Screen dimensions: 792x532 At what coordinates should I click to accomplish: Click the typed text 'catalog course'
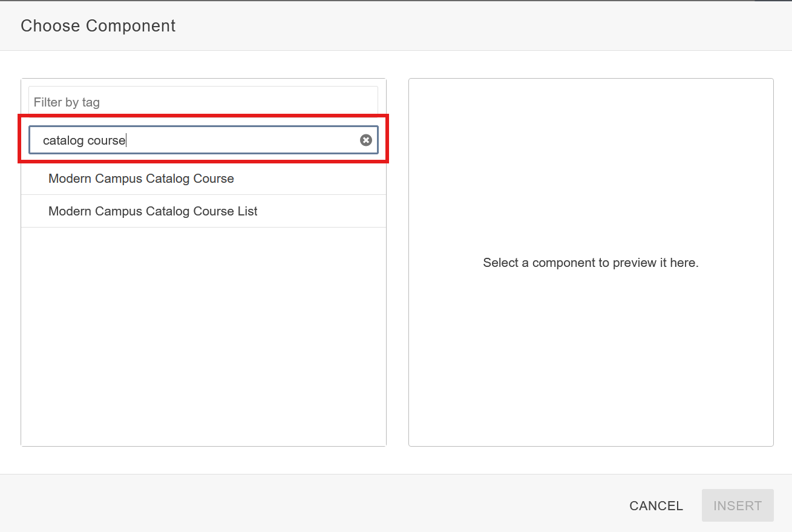click(84, 140)
